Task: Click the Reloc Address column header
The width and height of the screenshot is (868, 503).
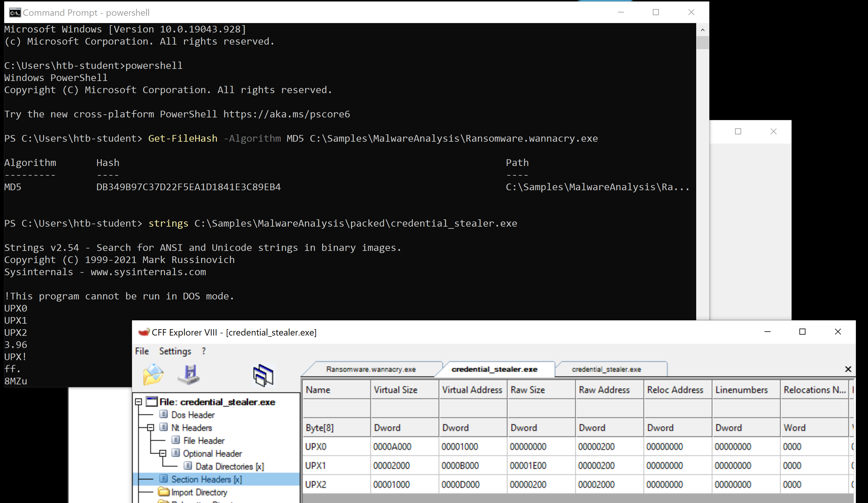Action: [x=677, y=390]
